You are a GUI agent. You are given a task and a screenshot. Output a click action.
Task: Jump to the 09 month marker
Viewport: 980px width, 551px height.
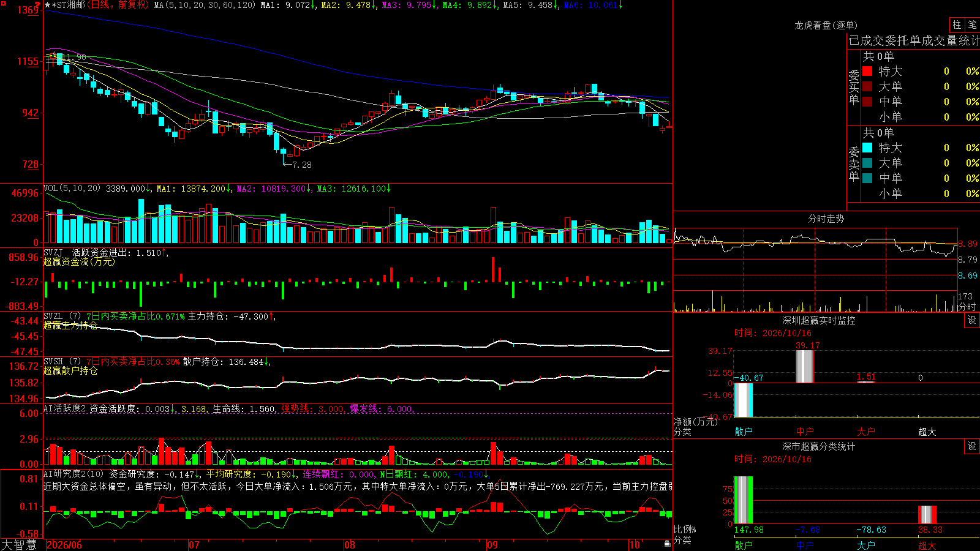492,545
